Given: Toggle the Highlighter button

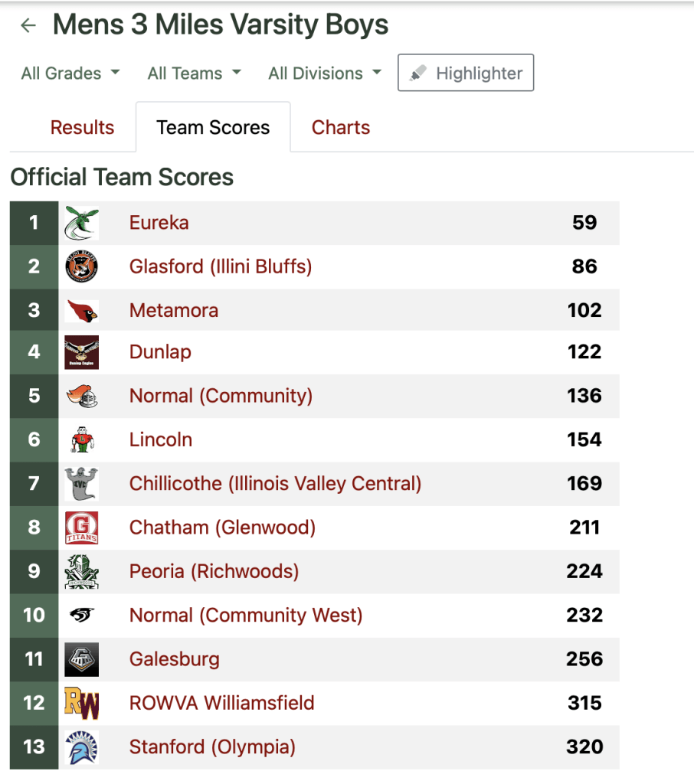Looking at the screenshot, I should (466, 73).
